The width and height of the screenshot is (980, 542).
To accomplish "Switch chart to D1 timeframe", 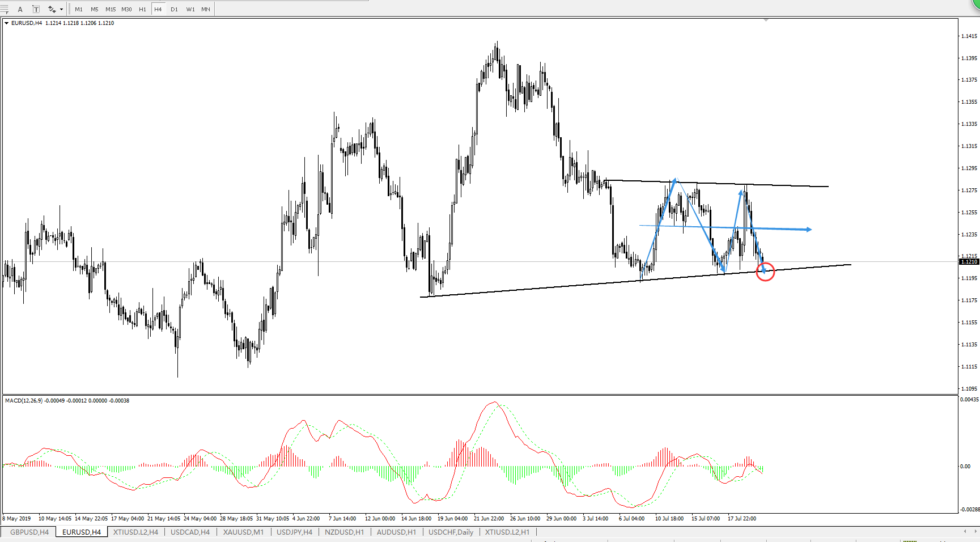I will click(x=174, y=9).
